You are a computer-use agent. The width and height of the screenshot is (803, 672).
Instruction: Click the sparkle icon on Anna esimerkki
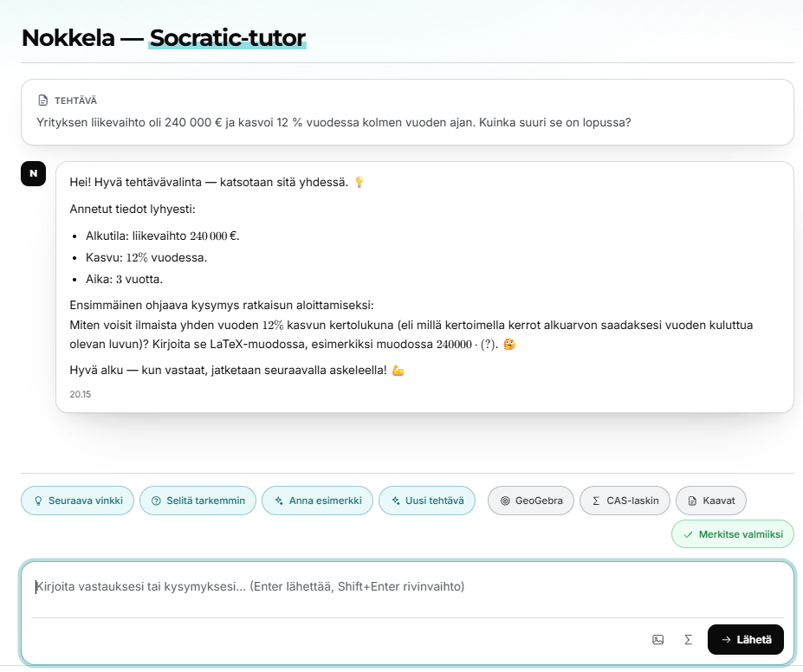[279, 501]
